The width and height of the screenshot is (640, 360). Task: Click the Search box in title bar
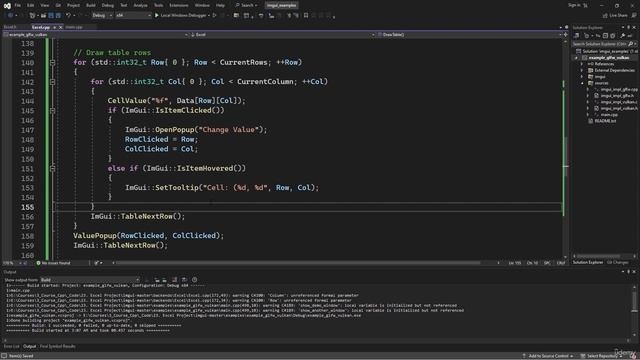(x=246, y=5)
